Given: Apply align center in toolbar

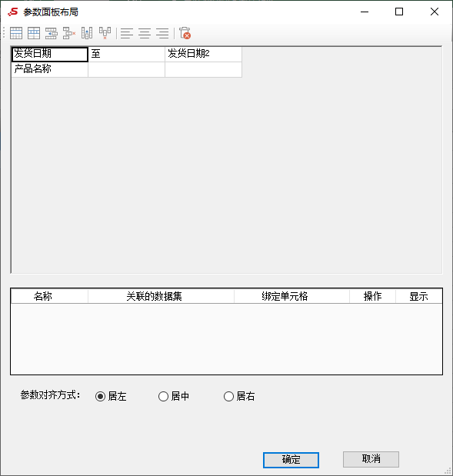Looking at the screenshot, I should click(x=145, y=33).
